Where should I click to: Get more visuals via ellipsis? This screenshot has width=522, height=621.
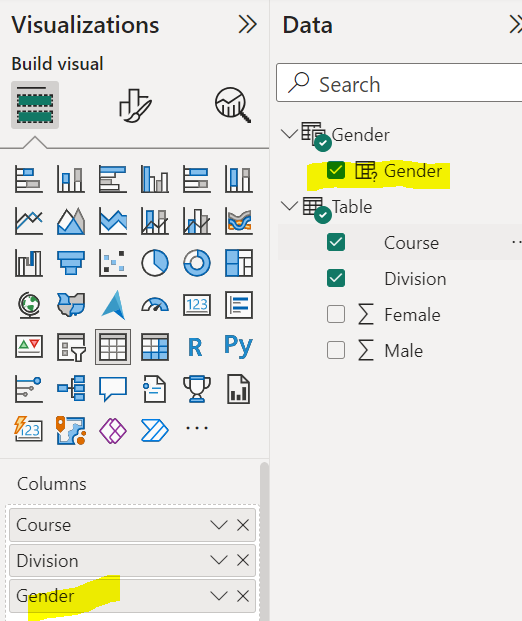pos(197,428)
